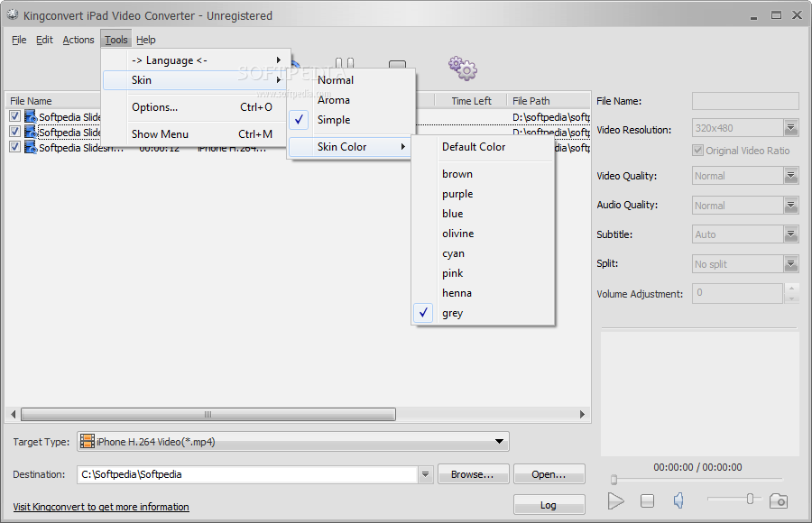Screen dimensions: 812x523
Task: Click the Destination path field
Action: 248,474
